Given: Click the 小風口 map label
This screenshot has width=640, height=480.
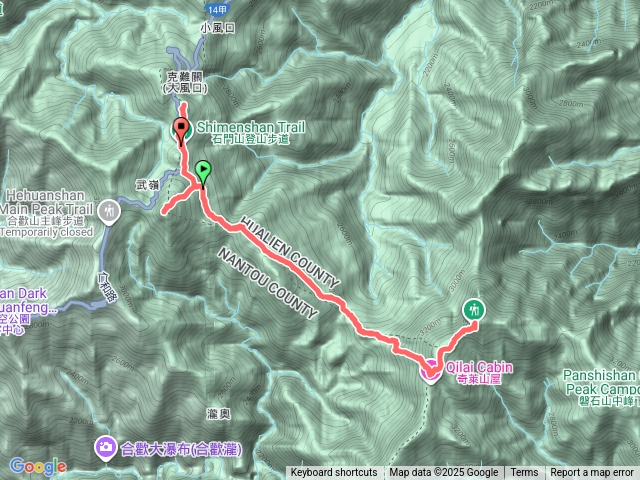Looking at the screenshot, I should click(218, 28).
